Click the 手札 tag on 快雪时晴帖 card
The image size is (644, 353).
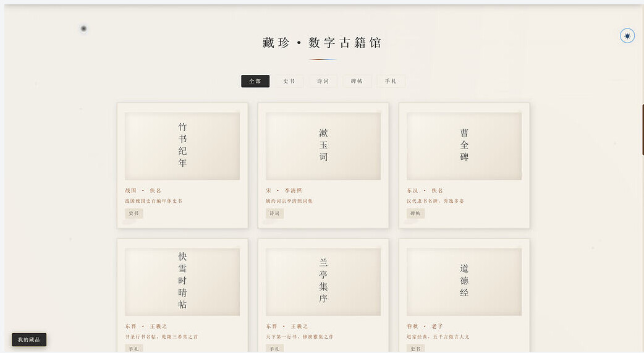coord(134,349)
